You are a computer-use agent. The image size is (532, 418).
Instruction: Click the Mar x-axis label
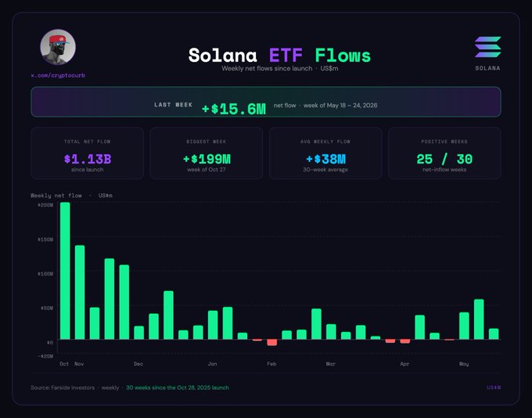tap(330, 364)
